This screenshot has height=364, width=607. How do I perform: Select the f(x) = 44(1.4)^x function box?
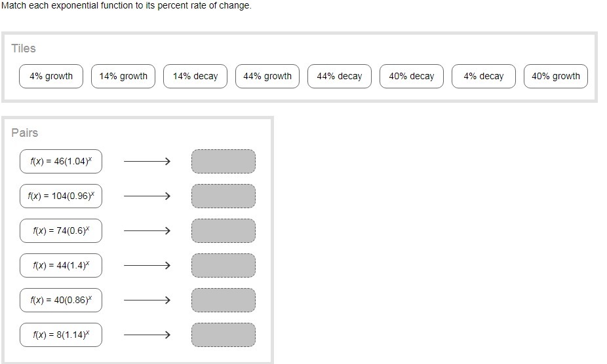(61, 265)
